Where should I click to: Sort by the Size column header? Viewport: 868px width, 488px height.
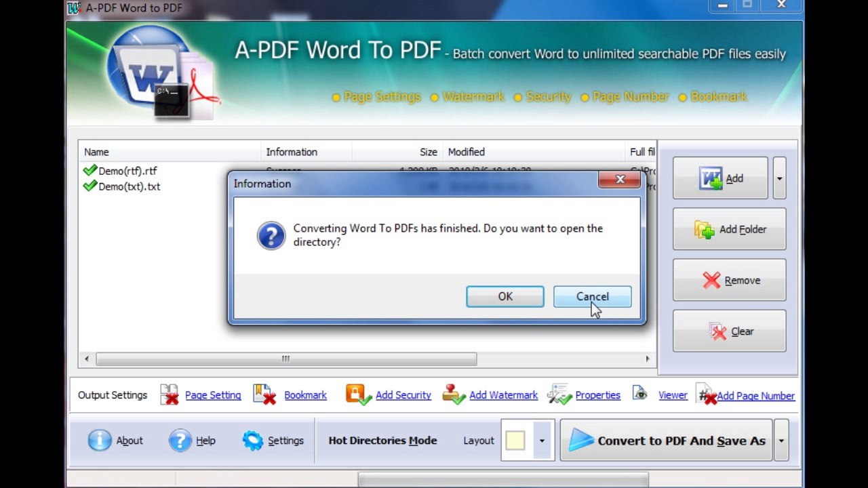397,152
